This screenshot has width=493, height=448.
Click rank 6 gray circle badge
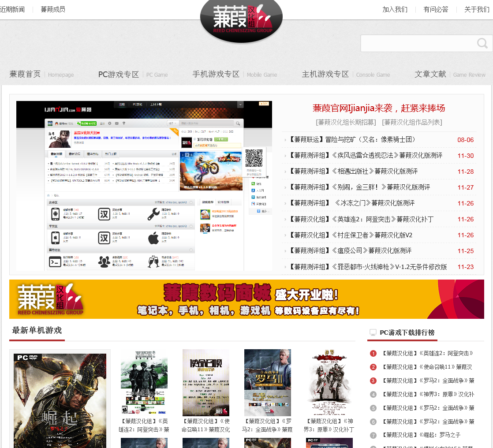tap(373, 422)
